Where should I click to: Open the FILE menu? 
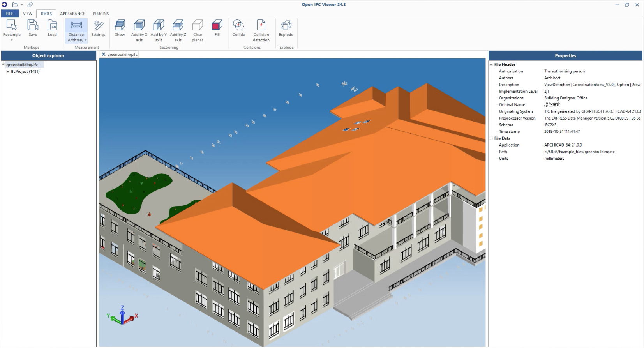pos(10,14)
